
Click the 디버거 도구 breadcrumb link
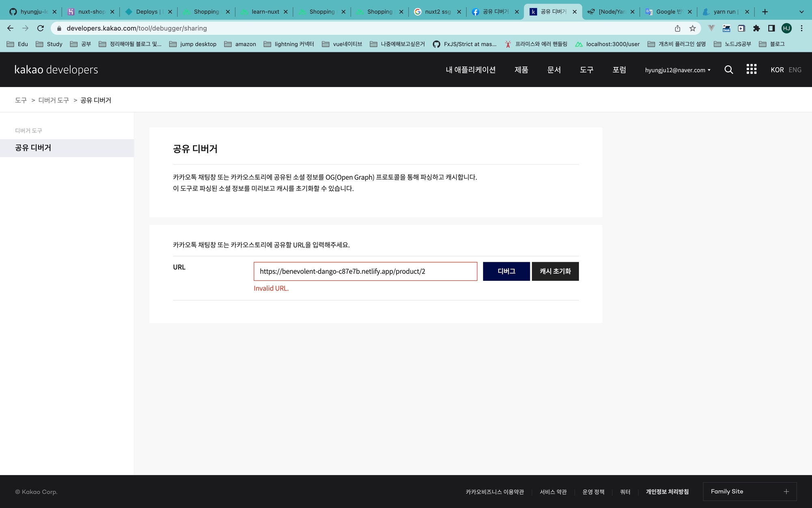[54, 100]
